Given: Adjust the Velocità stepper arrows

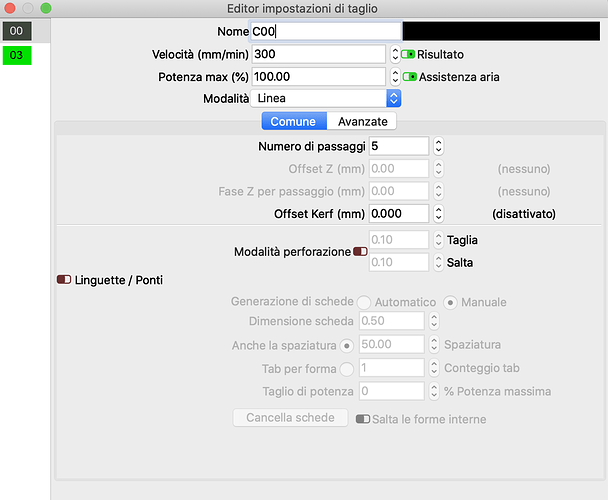Looking at the screenshot, I should [395, 54].
